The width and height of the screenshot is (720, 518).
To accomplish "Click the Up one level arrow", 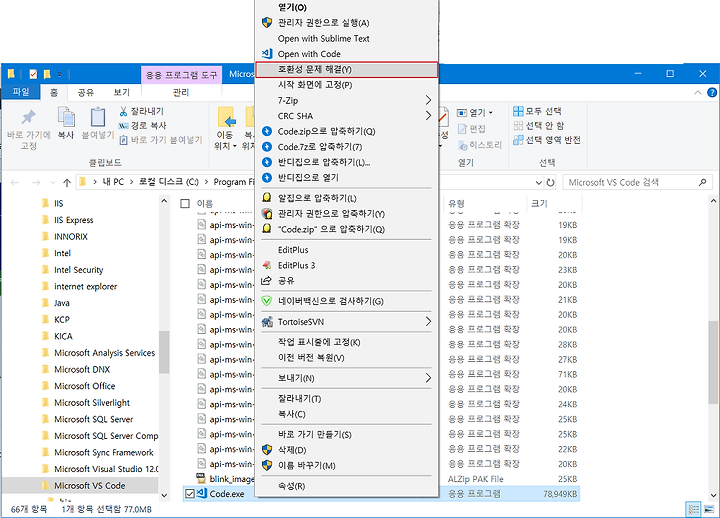I will [x=67, y=182].
